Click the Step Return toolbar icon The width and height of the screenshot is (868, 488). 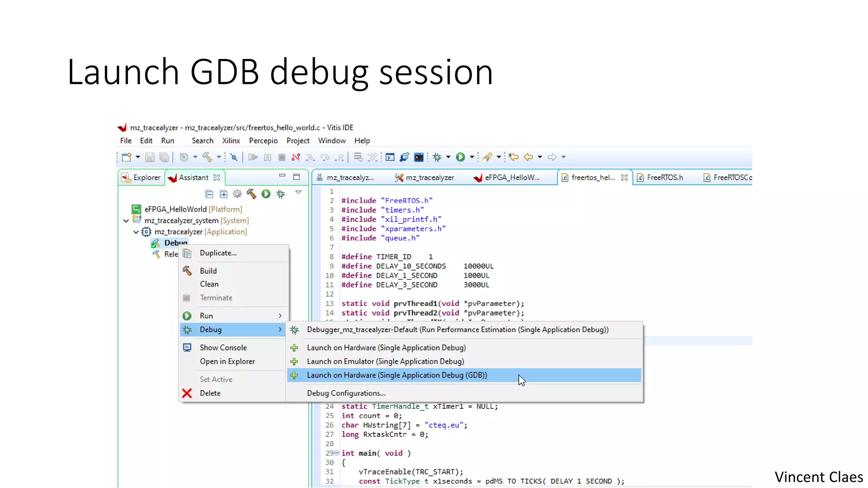(339, 157)
